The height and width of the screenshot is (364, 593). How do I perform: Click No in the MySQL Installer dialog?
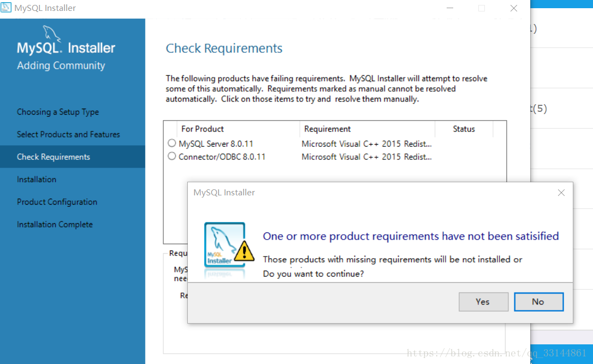[538, 302]
